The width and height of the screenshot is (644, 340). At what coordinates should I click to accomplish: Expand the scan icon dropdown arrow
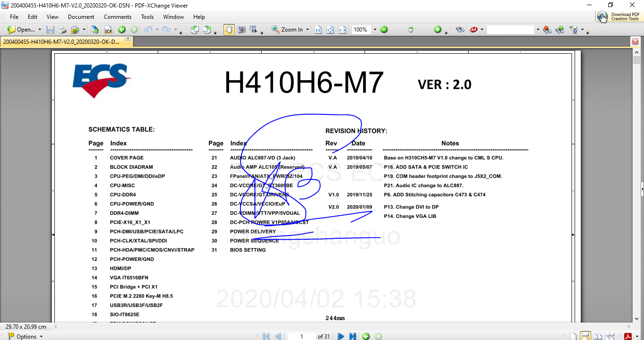(84, 29)
